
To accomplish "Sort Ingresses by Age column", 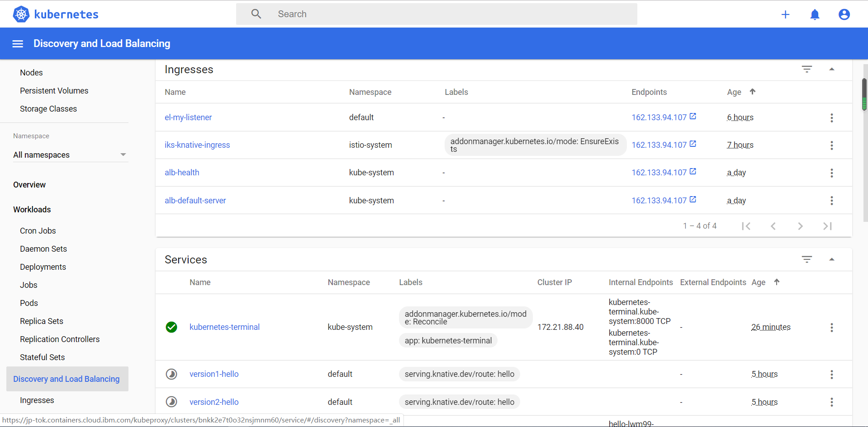I will [734, 92].
